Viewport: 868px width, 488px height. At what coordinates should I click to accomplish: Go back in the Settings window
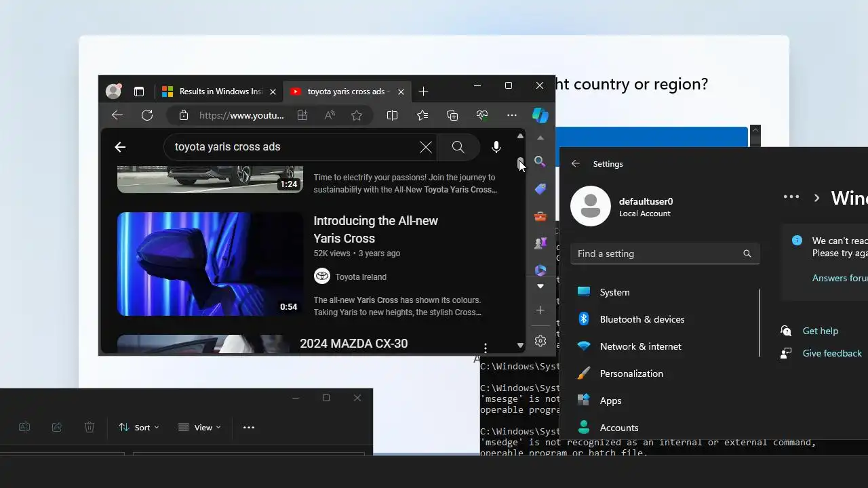[576, 163]
